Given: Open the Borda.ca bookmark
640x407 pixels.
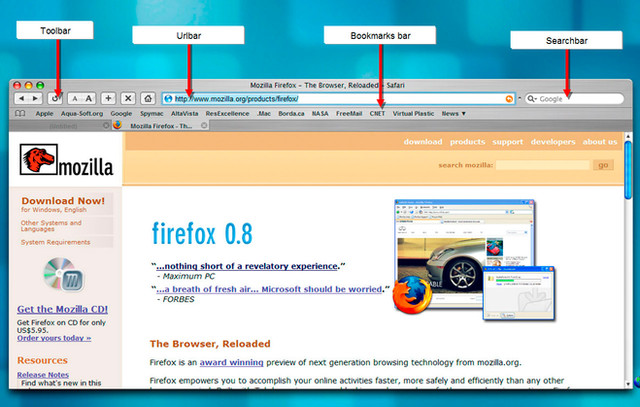Looking at the screenshot, I should (291, 113).
